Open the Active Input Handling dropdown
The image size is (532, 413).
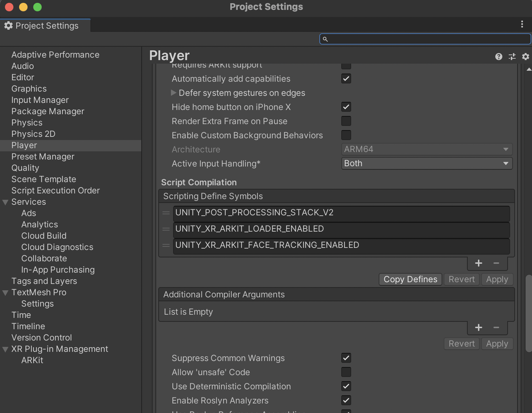pos(426,163)
